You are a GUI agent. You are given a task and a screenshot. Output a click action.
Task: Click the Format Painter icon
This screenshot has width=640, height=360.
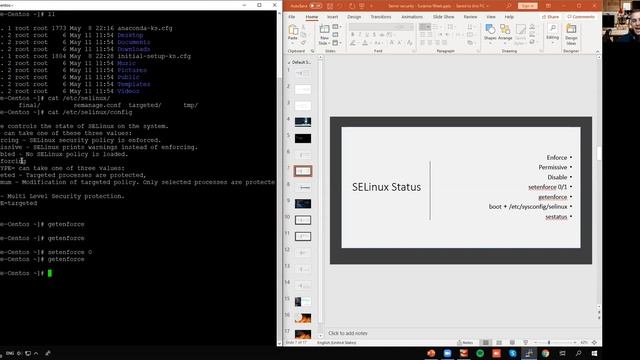pyautogui.click(x=303, y=42)
